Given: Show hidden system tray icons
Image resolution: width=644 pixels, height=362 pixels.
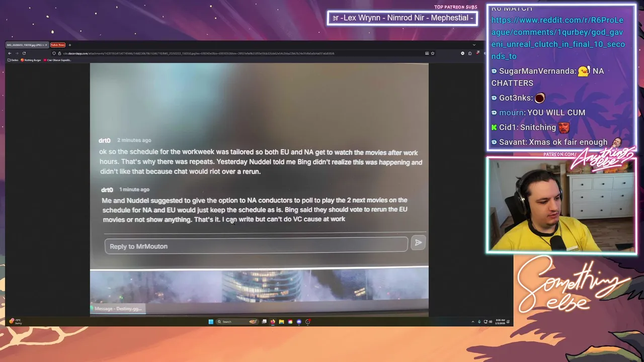Looking at the screenshot, I should 473,322.
